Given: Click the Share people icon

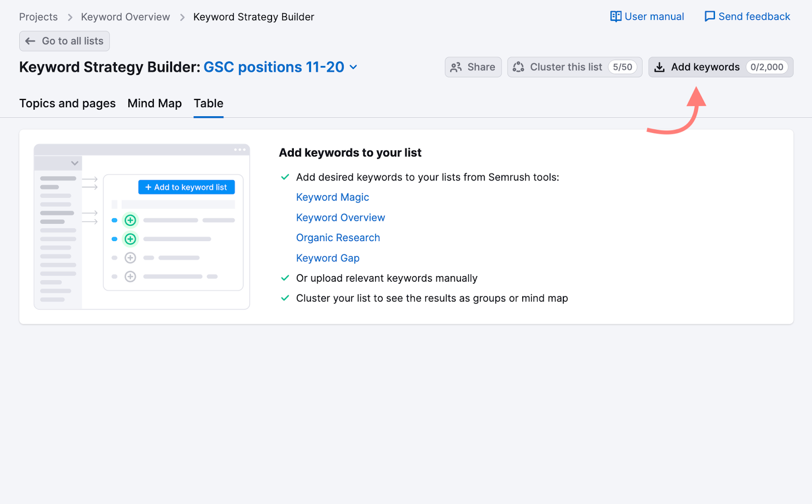Looking at the screenshot, I should click(456, 67).
